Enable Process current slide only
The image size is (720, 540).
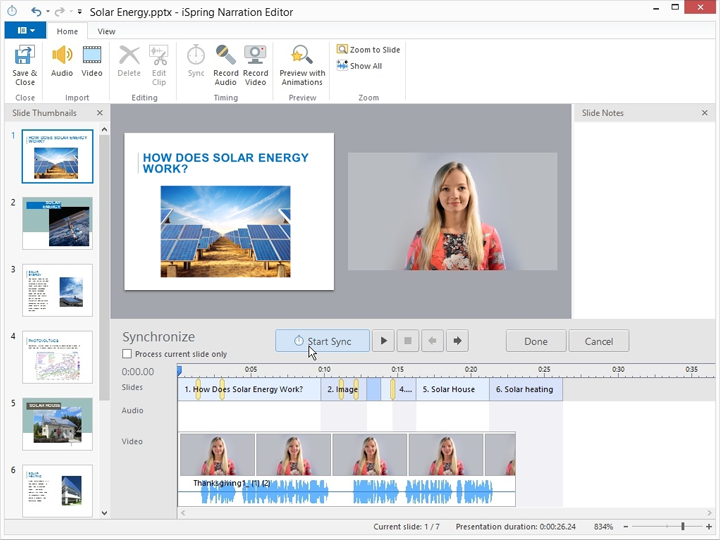tap(127, 354)
